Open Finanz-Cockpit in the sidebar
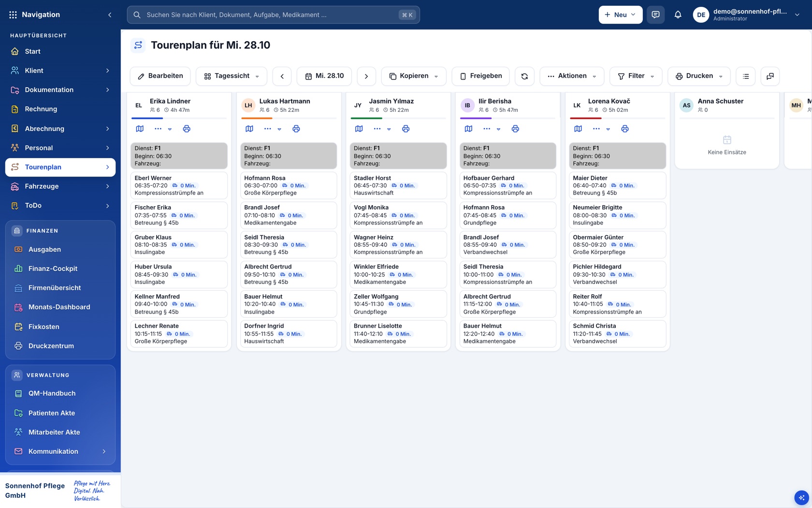 click(60, 269)
